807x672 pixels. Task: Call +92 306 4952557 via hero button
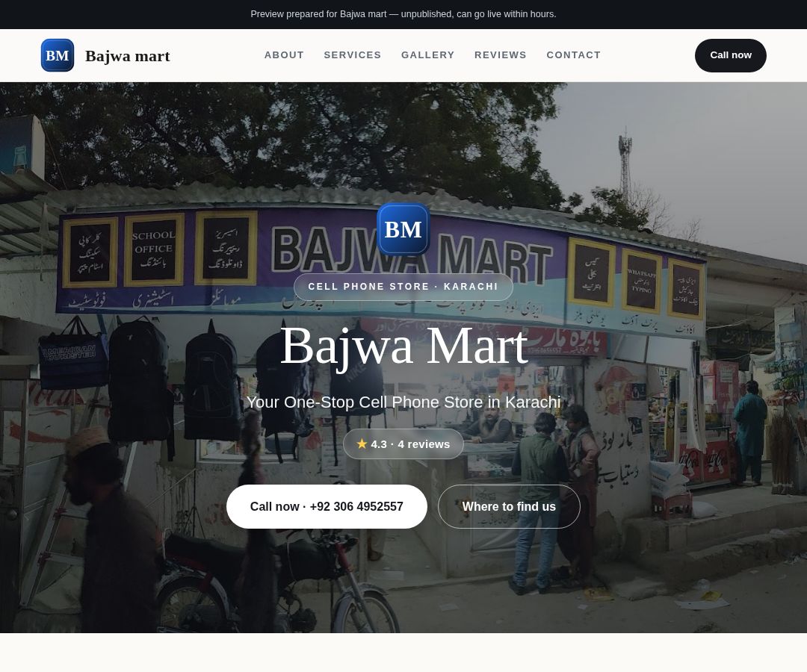327,506
